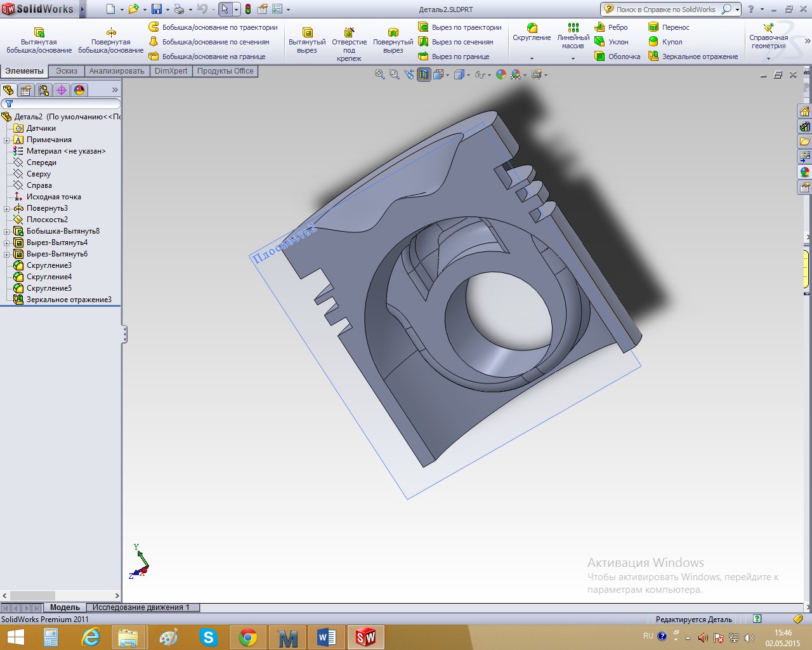The height and width of the screenshot is (650, 812).
Task: Expand the Бобышка-Вытянуть8 feature node
Action: click(7, 231)
